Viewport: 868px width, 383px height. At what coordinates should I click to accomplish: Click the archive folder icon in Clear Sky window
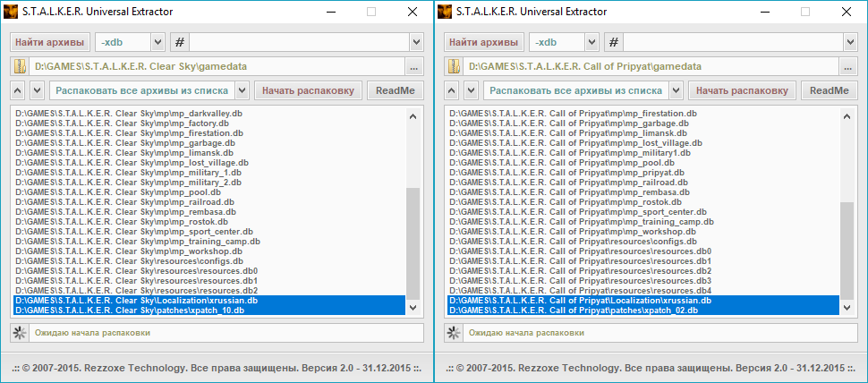20,66
